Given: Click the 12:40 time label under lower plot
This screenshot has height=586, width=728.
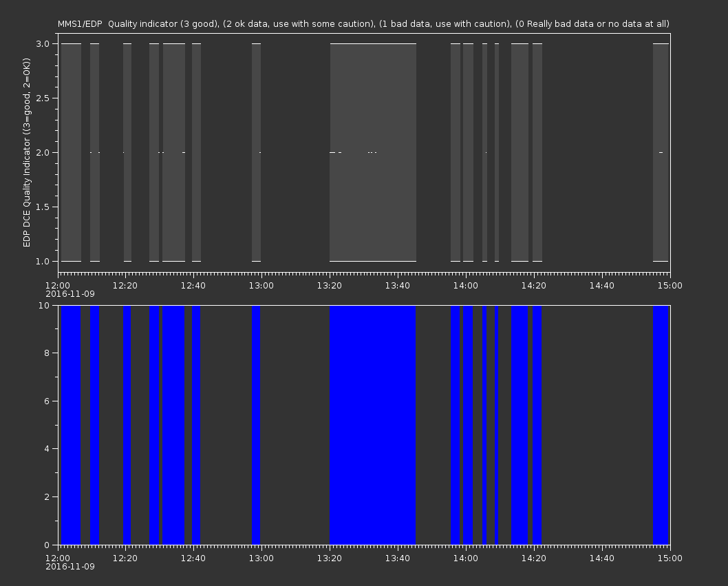Looking at the screenshot, I should 193,558.
